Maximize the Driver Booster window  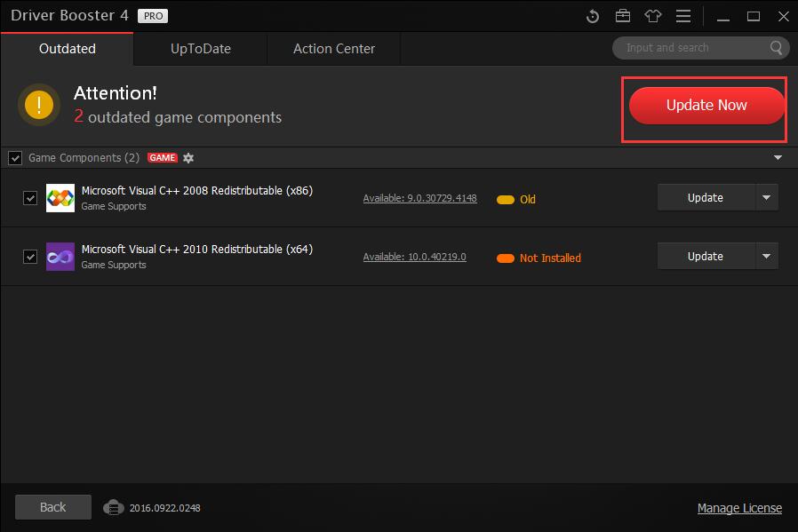[x=754, y=16]
